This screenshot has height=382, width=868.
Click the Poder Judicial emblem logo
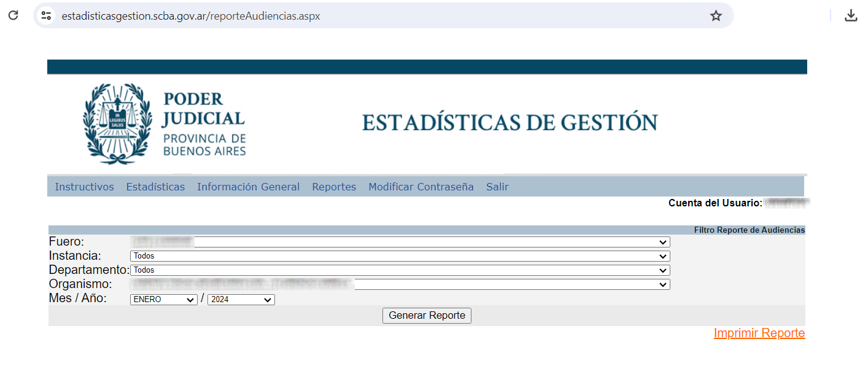pos(117,123)
